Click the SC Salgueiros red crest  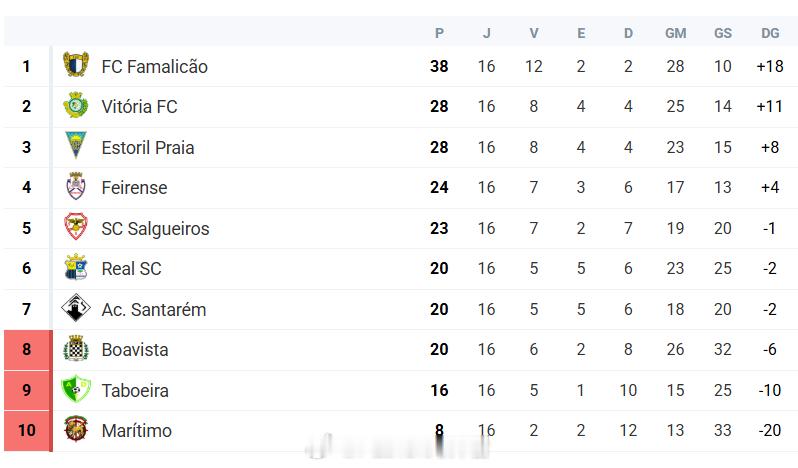point(76,227)
